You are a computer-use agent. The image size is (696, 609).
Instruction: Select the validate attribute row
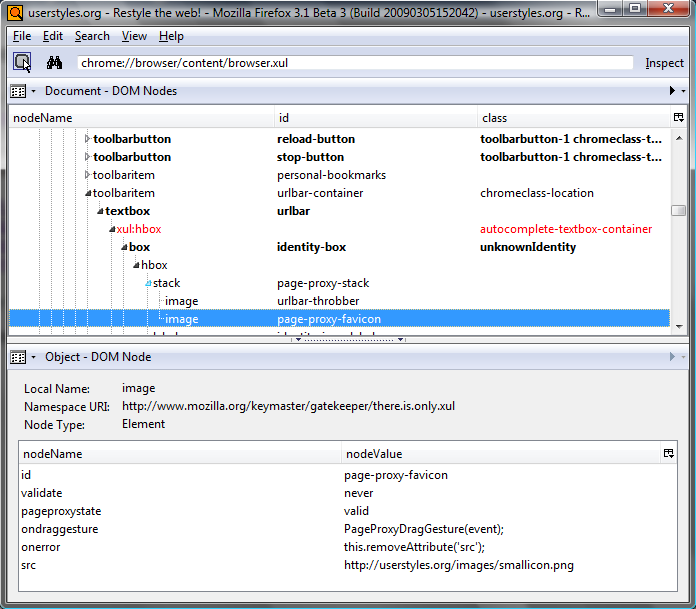tap(348, 493)
